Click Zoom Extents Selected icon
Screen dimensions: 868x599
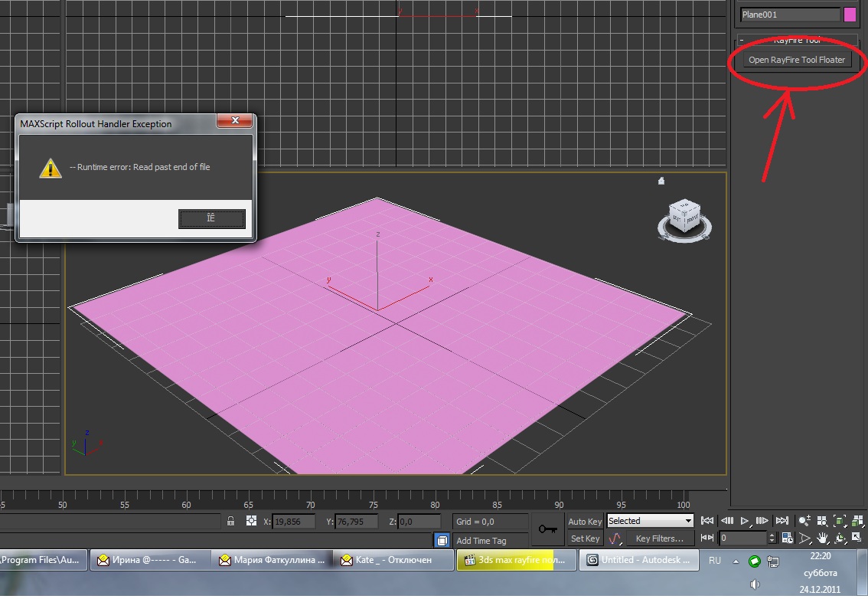coord(840,521)
